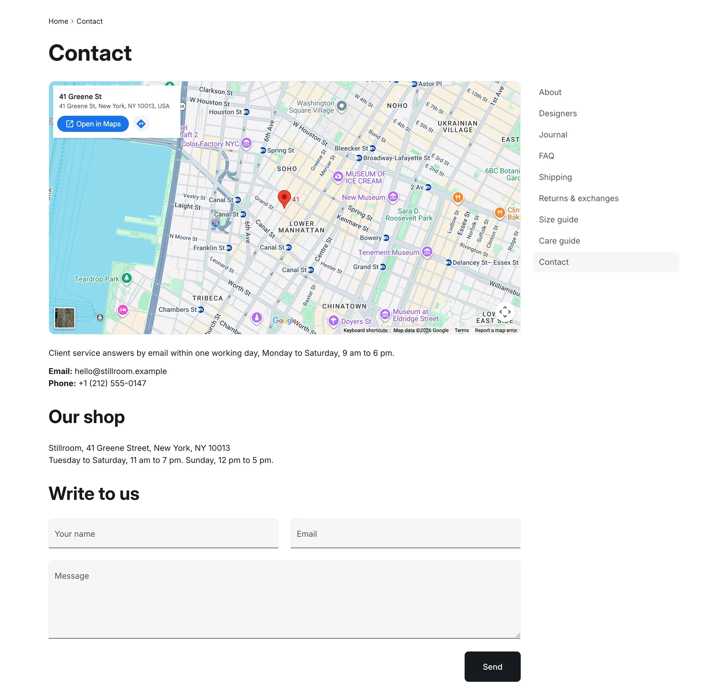Submit the form with Send button

492,667
